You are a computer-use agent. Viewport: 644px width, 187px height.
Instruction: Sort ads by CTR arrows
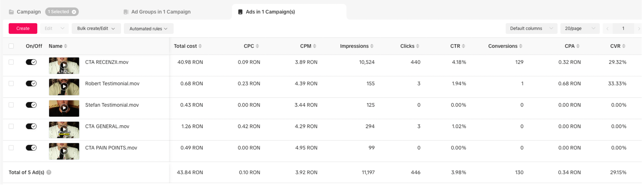click(464, 46)
